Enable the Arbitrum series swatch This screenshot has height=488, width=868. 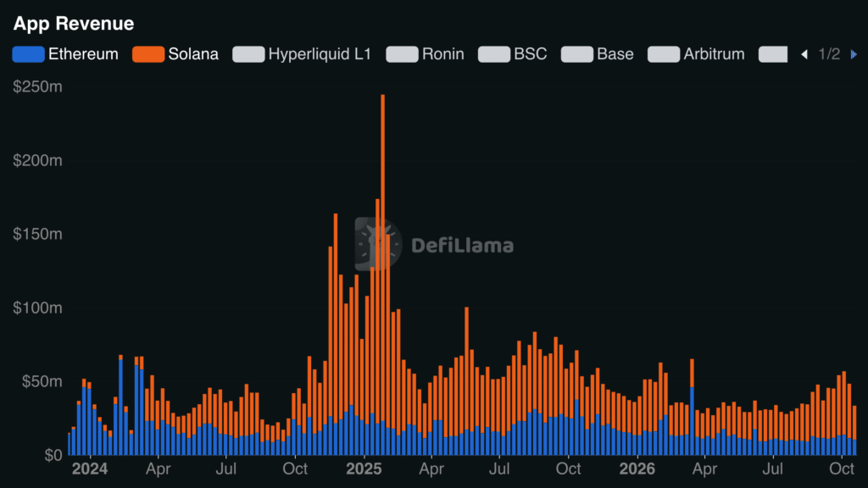[x=664, y=54]
